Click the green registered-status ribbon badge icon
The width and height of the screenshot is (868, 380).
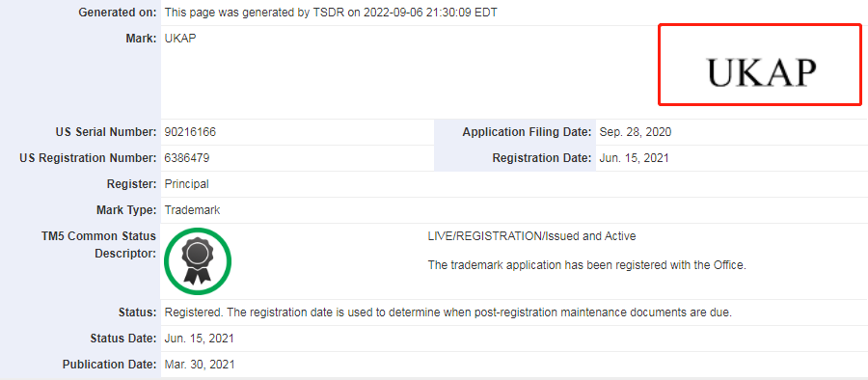[x=198, y=261]
